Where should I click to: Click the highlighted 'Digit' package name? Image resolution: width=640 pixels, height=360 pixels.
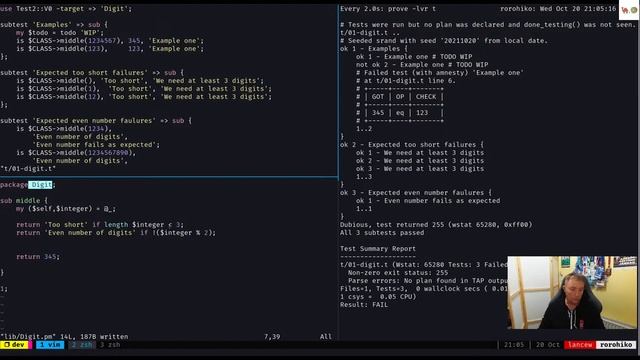41,185
